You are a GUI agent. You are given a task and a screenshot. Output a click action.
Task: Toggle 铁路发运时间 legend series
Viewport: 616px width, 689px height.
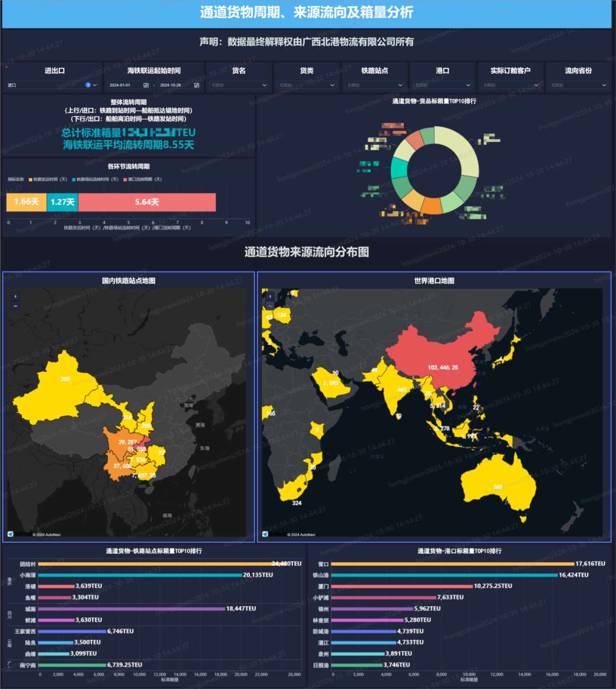coord(48,180)
